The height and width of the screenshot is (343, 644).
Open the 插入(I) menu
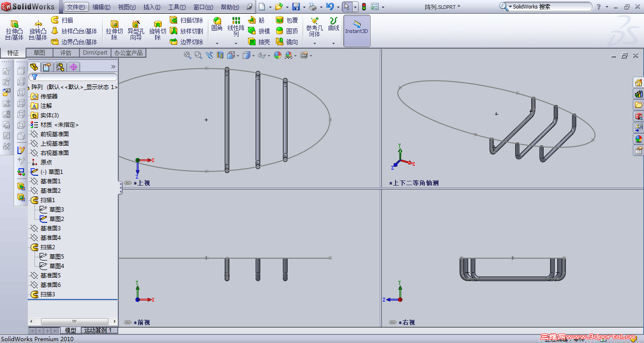coord(152,7)
